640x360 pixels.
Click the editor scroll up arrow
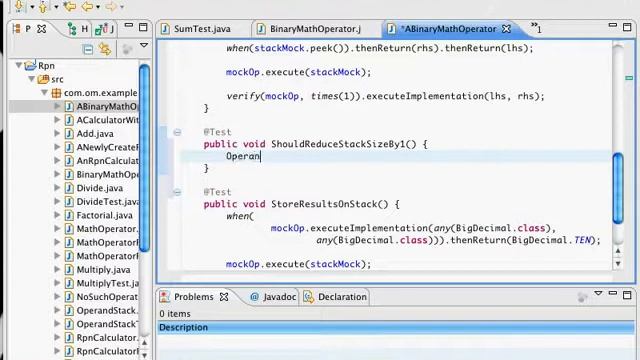pos(618,251)
